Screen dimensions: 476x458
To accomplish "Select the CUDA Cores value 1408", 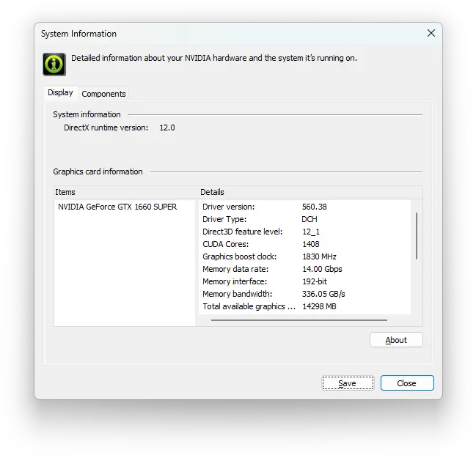I will [x=311, y=244].
